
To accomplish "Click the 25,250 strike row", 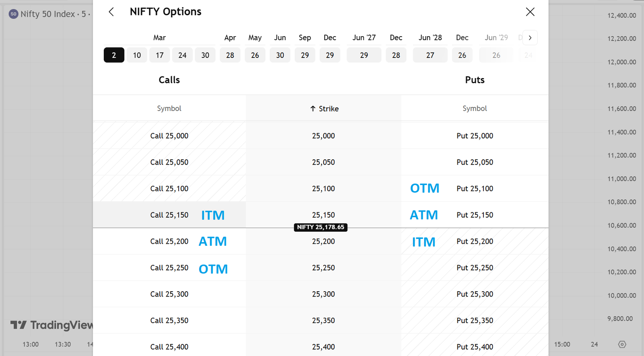I will coord(324,268).
